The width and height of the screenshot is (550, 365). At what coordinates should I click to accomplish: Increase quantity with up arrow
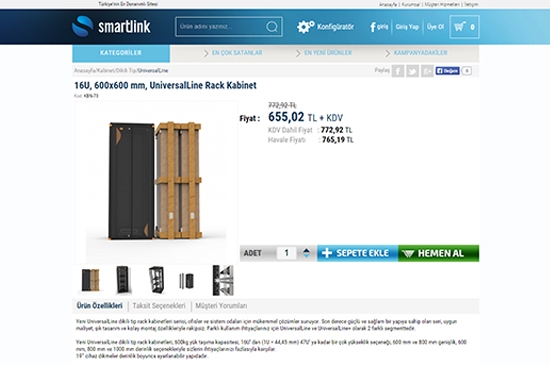[306, 250]
